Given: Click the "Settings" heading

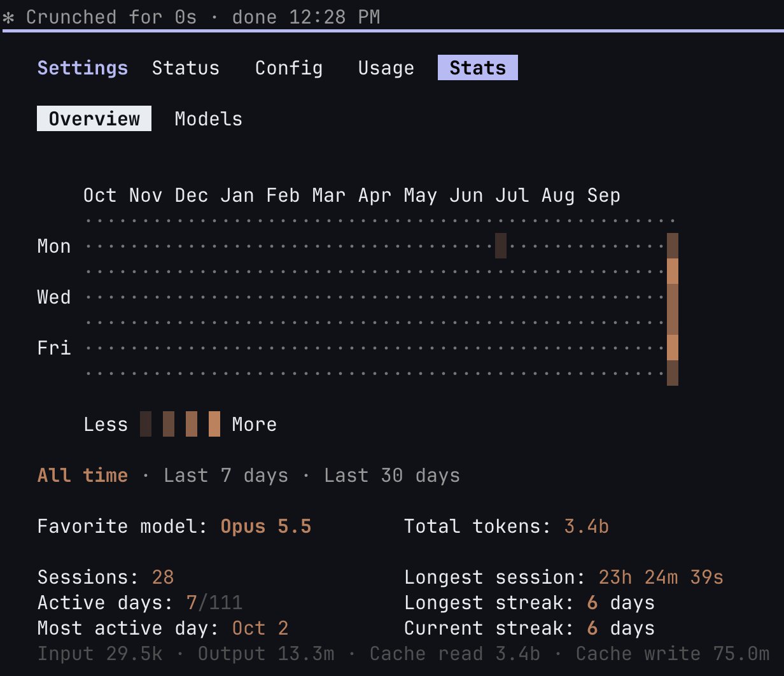Looking at the screenshot, I should tap(83, 68).
